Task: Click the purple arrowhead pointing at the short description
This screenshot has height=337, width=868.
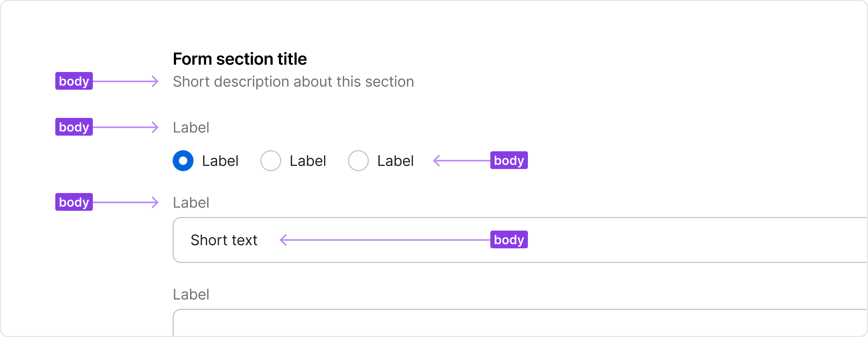Action: (155, 81)
